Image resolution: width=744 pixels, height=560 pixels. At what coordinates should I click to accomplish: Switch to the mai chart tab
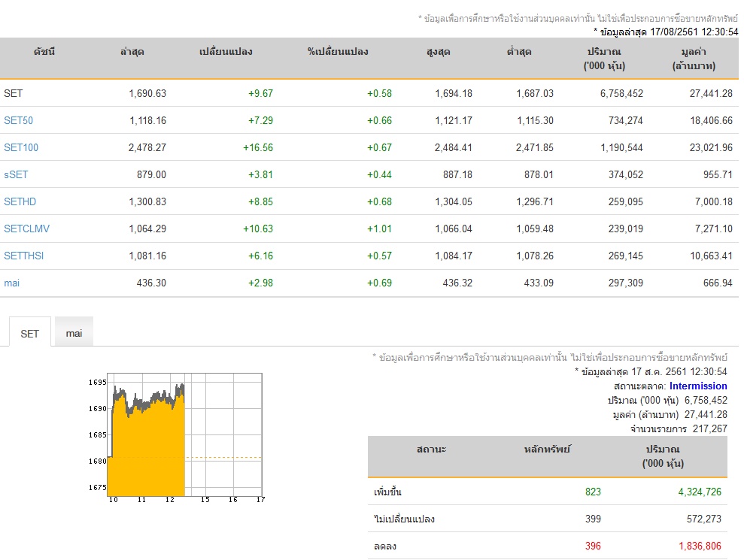point(74,332)
